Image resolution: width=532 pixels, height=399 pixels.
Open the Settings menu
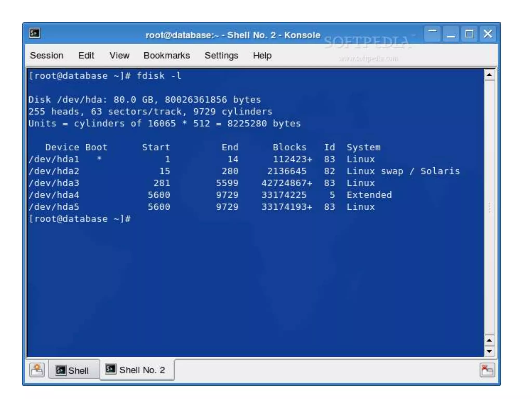point(221,56)
